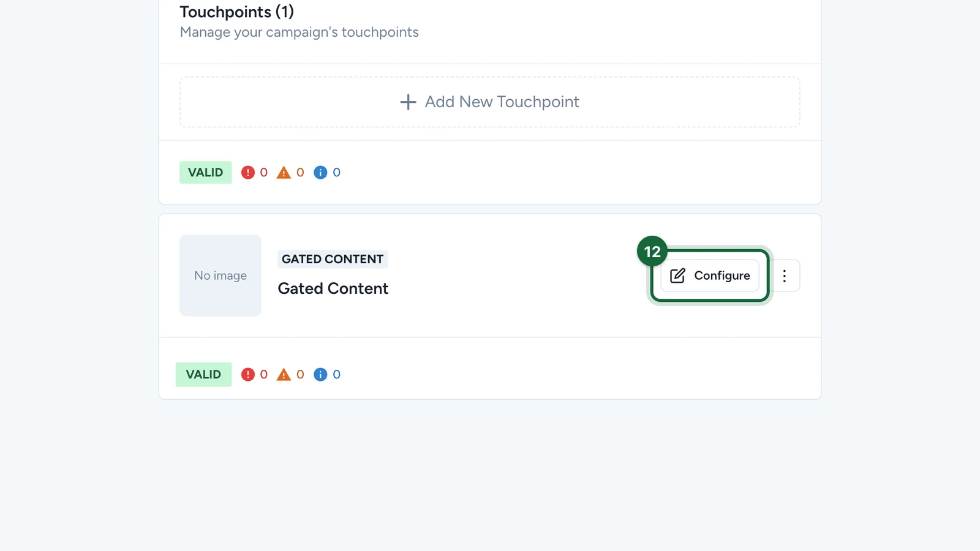Image resolution: width=980 pixels, height=551 pixels.
Task: Click the Touchpoints (1) heading
Action: [237, 12]
